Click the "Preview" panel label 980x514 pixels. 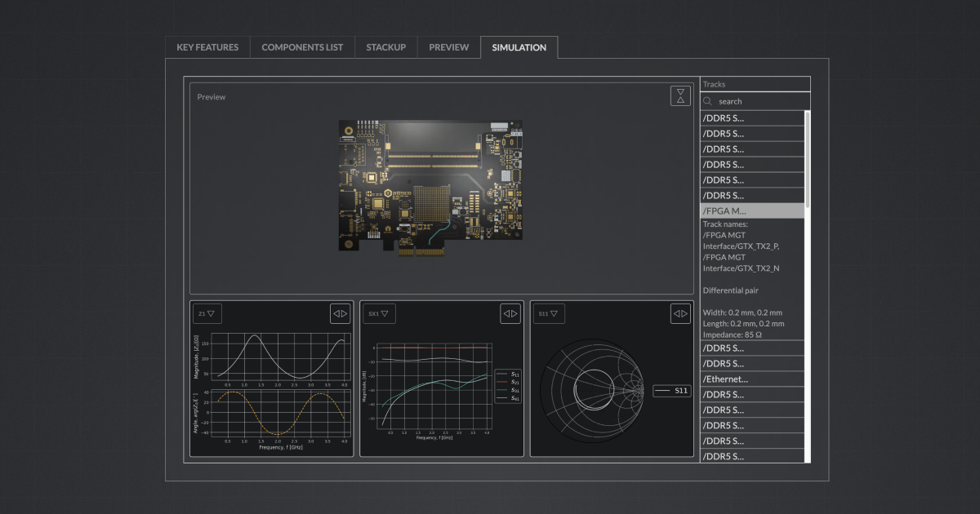pos(212,97)
